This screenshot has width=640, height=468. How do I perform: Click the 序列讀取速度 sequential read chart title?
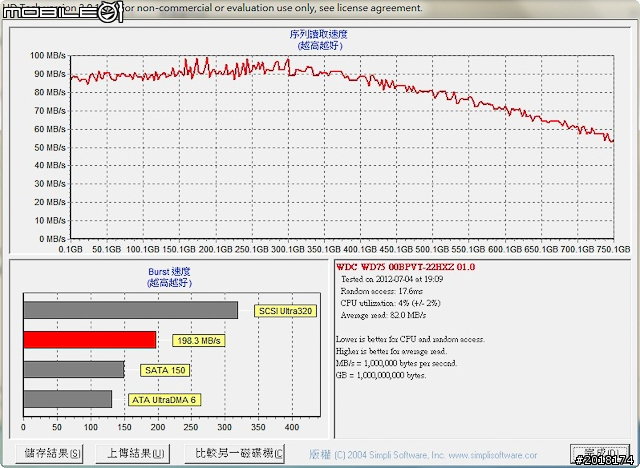[x=318, y=35]
